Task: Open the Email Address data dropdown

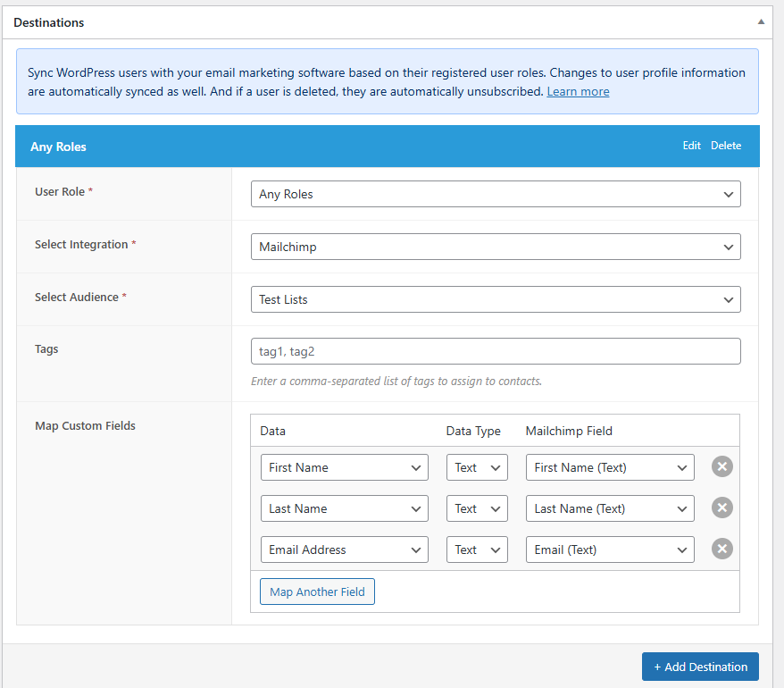Action: click(x=344, y=549)
